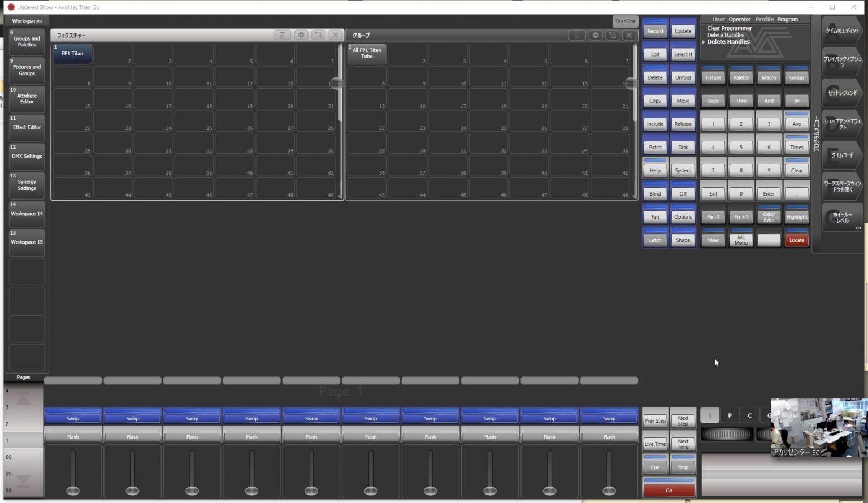Open the Groups and Palettes workspace
Viewport: 868px width, 503px height.
[27, 41]
